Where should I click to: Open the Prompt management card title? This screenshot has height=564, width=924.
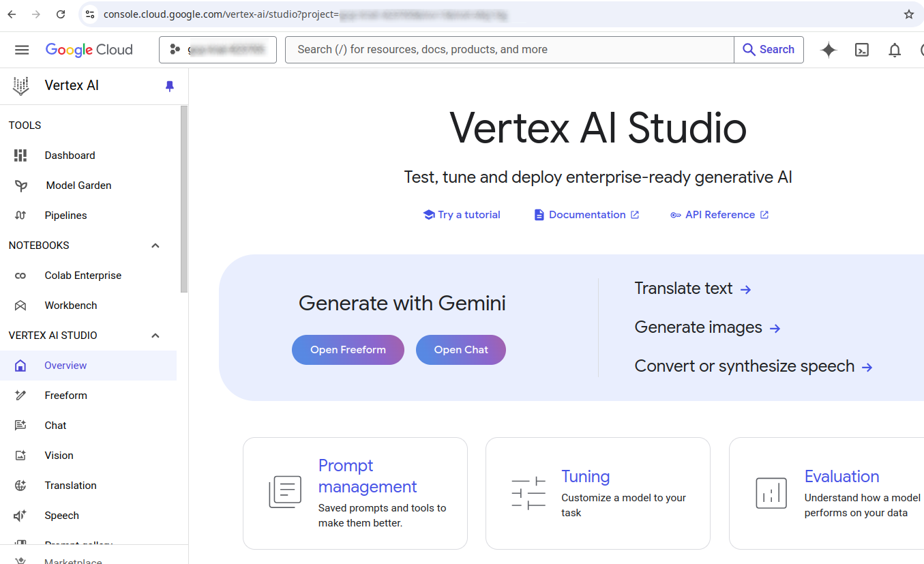(x=368, y=476)
